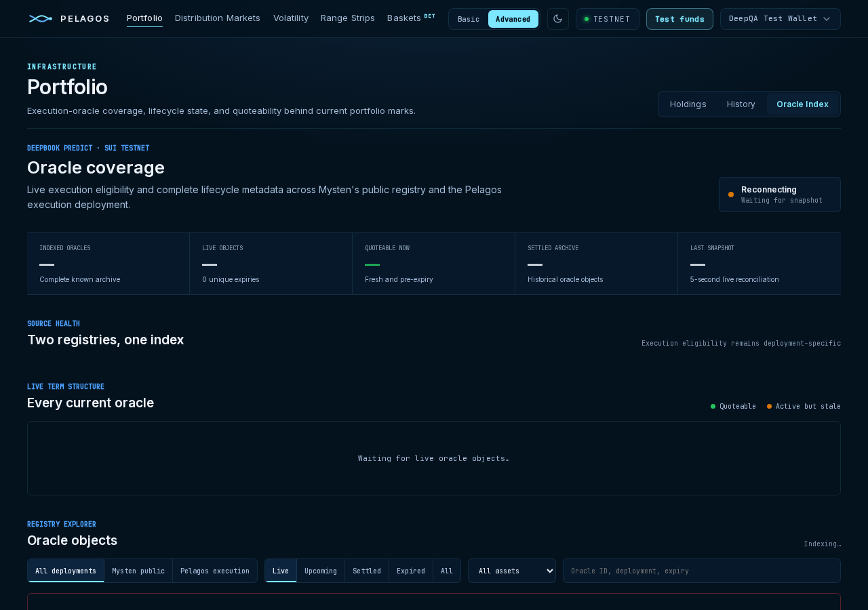This screenshot has width=868, height=610.
Task: Show Expired oracle objects
Action: (411, 571)
